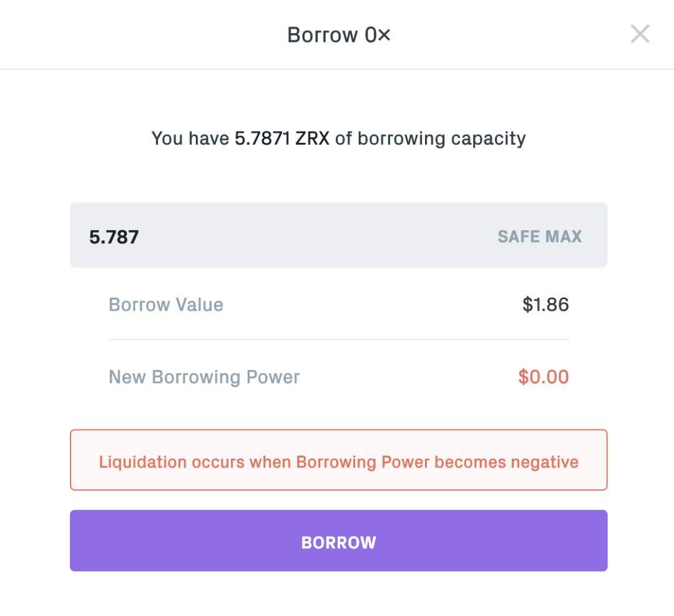
Task: Click the empty area of the amount field
Action: (x=312, y=236)
